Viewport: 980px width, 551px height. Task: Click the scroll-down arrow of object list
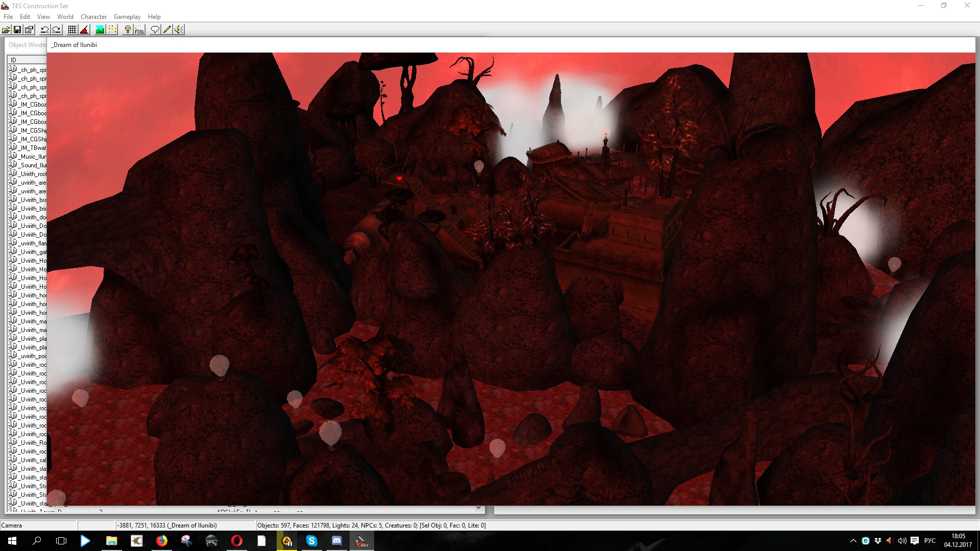(x=478, y=508)
